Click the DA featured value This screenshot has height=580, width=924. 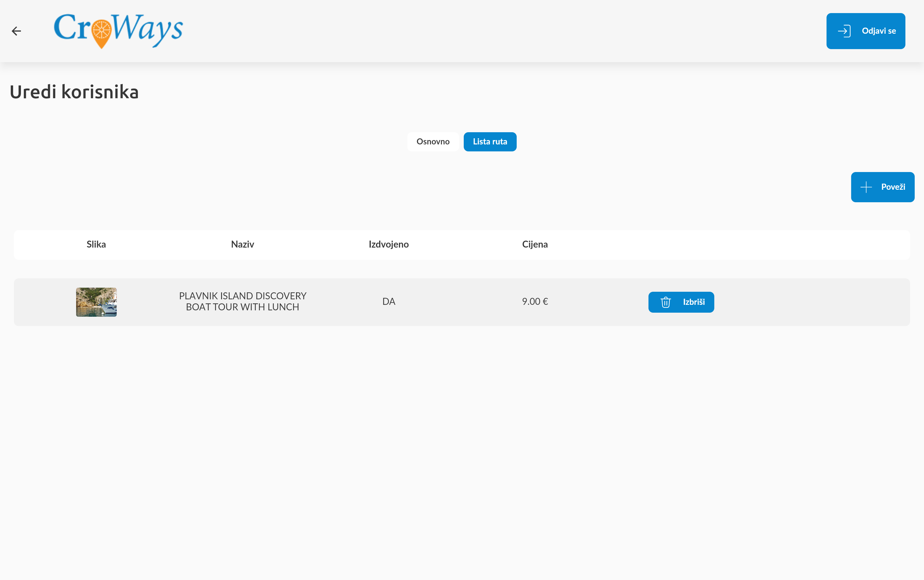pos(388,302)
